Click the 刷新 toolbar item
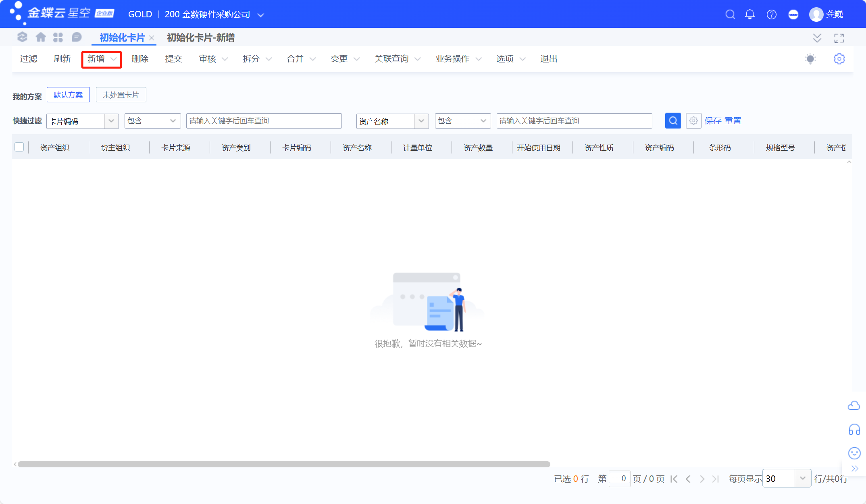The image size is (866, 504). tap(62, 59)
